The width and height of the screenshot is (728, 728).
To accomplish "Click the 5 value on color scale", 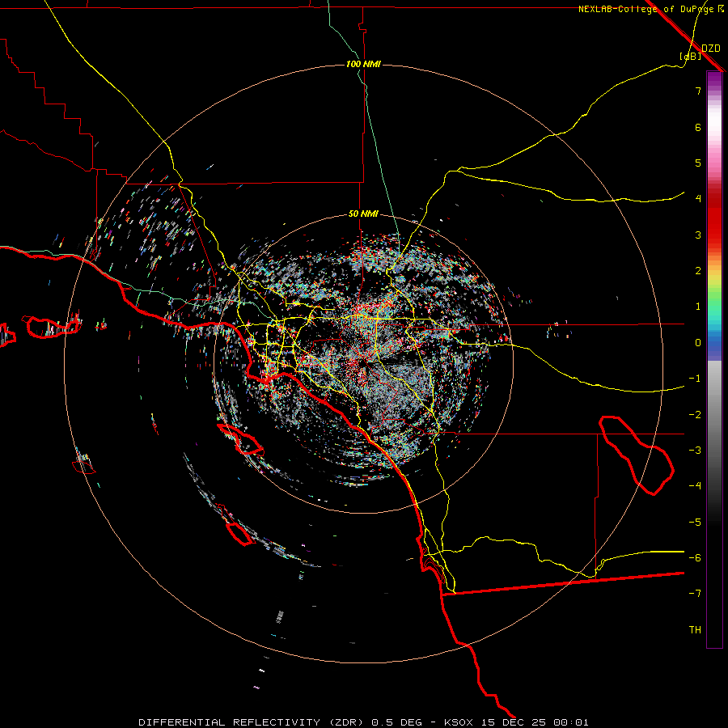I will (698, 163).
